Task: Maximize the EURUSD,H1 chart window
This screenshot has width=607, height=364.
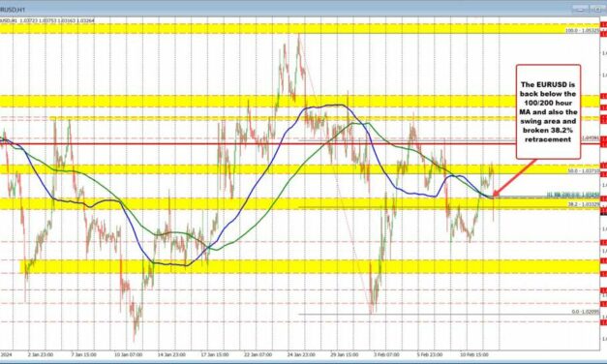Action: (597, 10)
